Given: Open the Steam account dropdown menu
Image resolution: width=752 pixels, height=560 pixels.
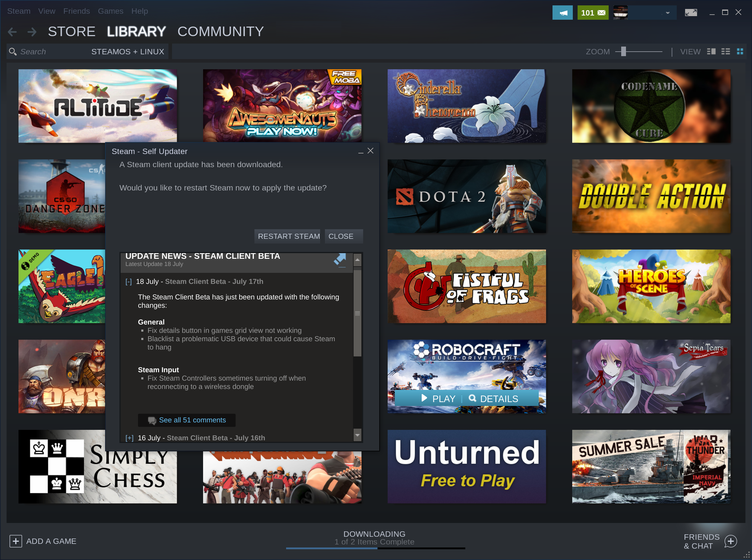Looking at the screenshot, I should [x=667, y=12].
